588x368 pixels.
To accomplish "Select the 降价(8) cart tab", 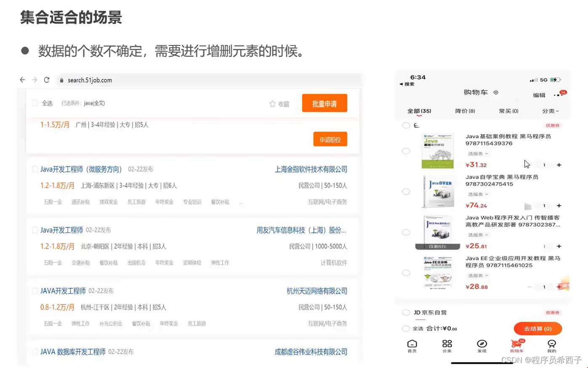I will tap(465, 111).
